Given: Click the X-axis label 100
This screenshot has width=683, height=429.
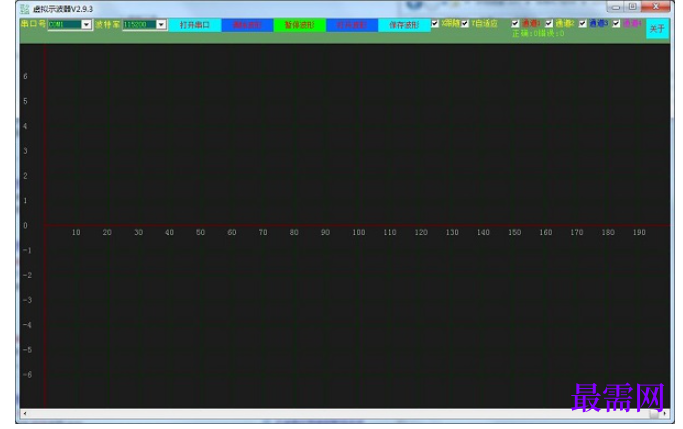Looking at the screenshot, I should (x=358, y=233).
